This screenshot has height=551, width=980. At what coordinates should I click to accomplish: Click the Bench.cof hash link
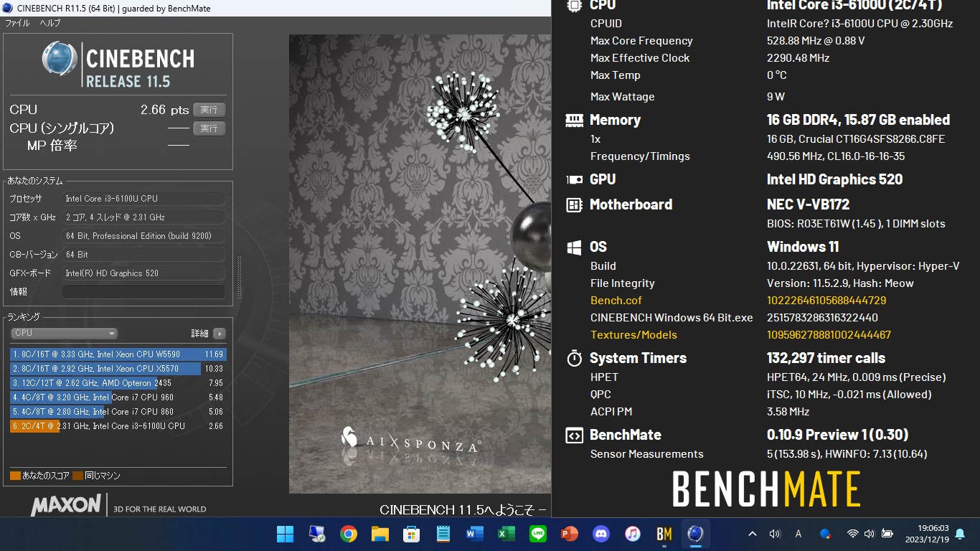pyautogui.click(x=826, y=301)
